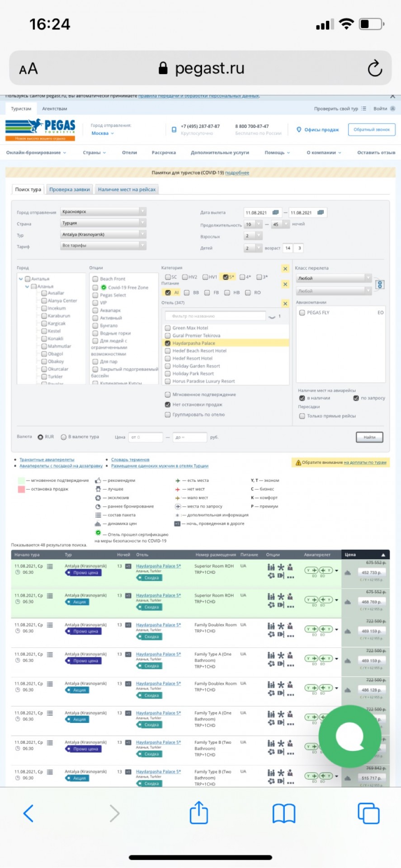The image size is (401, 868).
Task: Click Обратный звонок button
Action: click(x=372, y=130)
